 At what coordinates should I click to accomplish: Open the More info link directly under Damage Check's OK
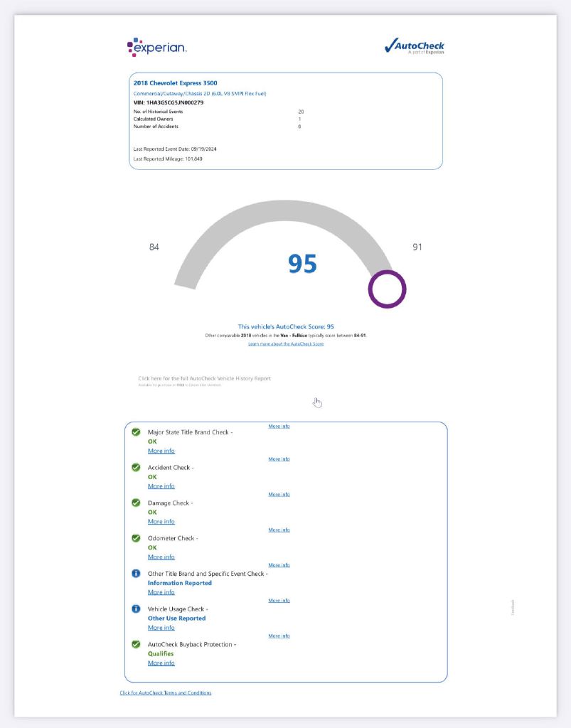161,521
